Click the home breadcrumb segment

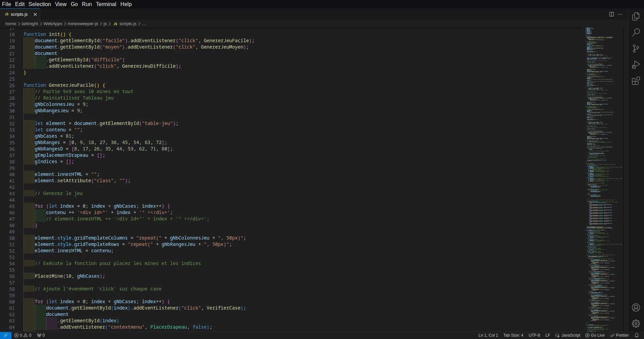pyautogui.click(x=11, y=24)
